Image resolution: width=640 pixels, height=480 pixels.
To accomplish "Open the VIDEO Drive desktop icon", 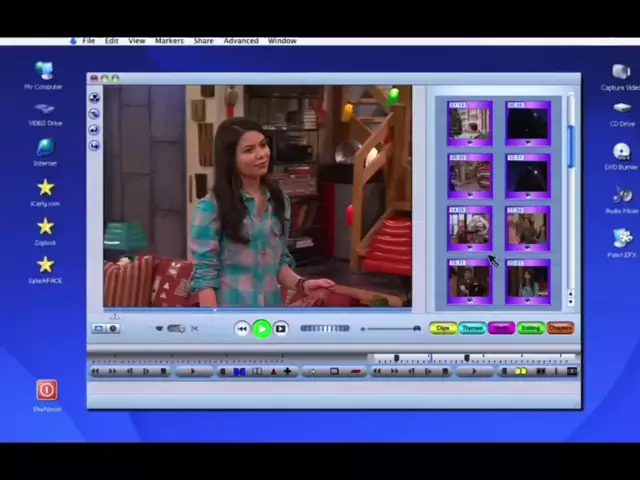I will coord(44,109).
